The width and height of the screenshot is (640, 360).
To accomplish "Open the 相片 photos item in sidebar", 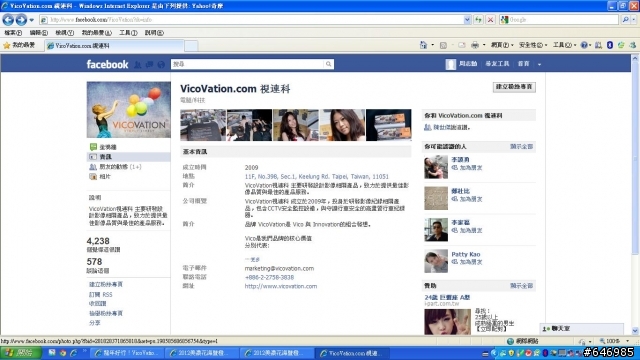I will point(105,177).
